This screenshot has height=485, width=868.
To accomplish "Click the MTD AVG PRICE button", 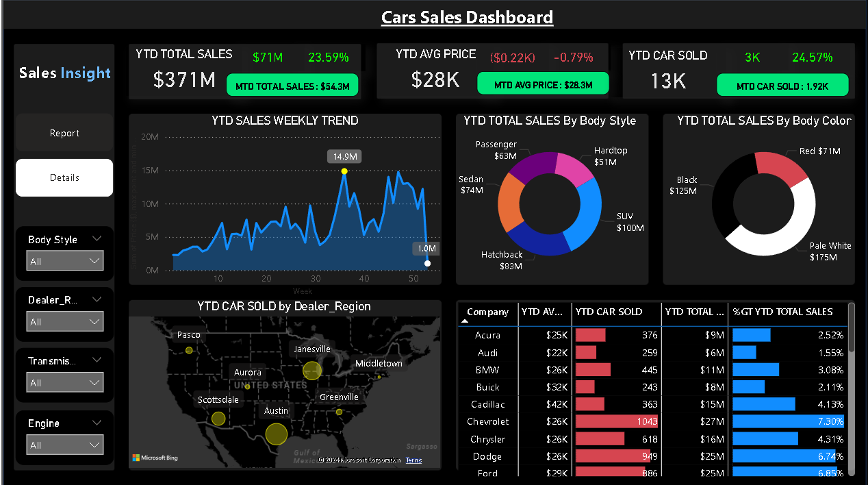I will click(542, 83).
